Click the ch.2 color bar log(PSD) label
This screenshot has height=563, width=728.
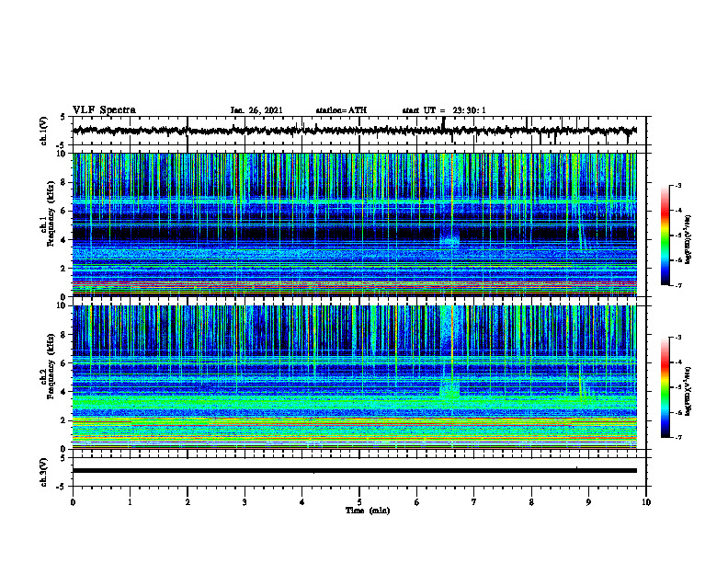[x=688, y=391]
